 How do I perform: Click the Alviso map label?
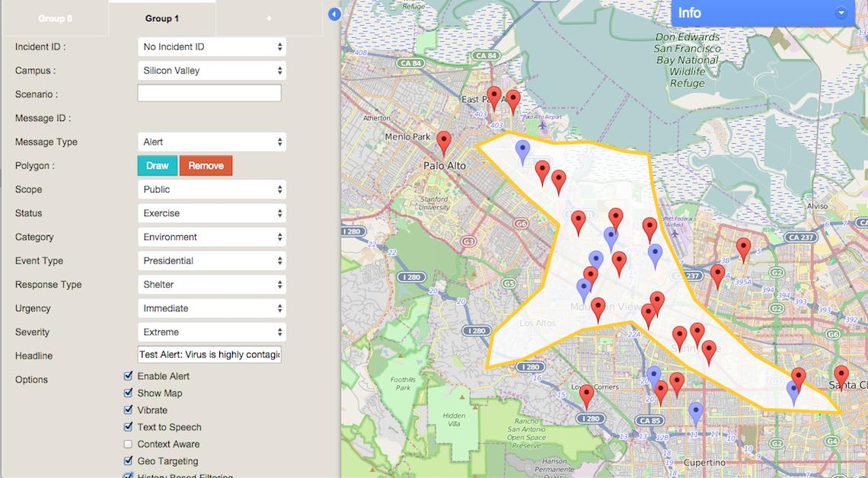[817, 206]
